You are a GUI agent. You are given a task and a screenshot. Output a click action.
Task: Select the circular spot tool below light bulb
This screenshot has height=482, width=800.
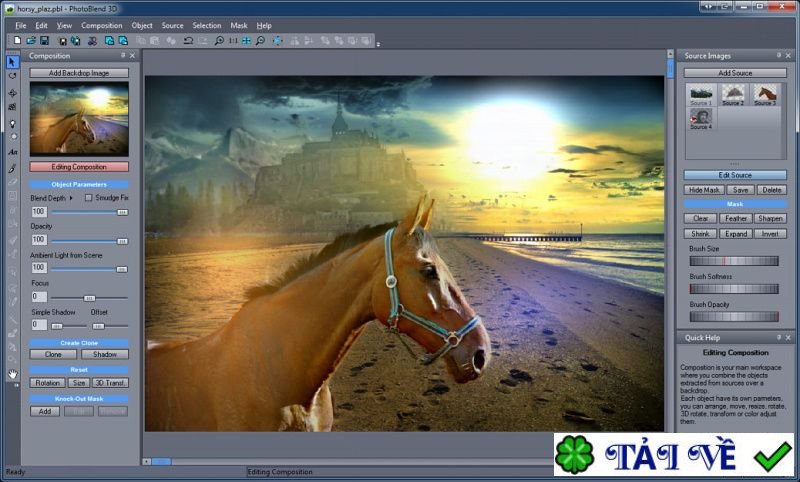(12, 137)
